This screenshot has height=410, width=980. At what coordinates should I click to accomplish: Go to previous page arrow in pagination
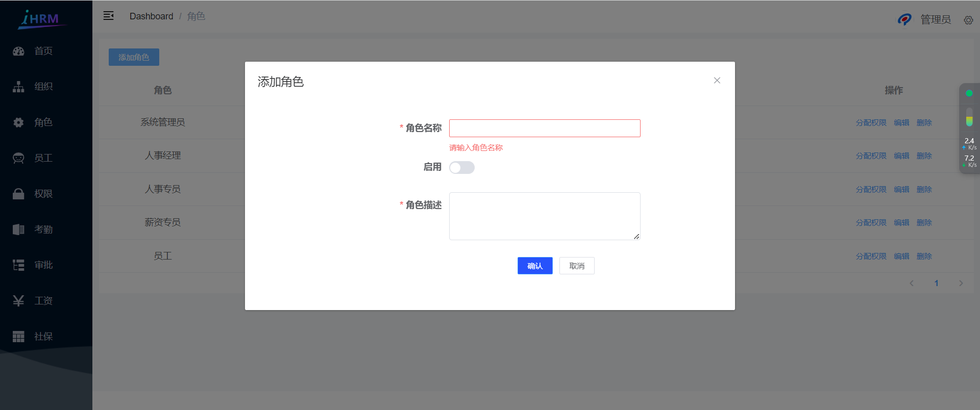[912, 283]
